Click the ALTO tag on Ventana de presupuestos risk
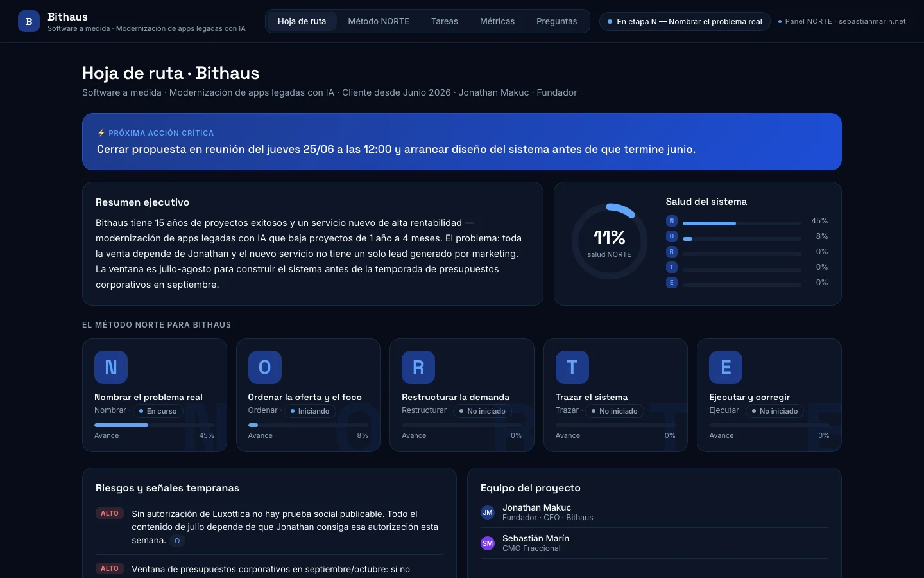Viewport: 924px width, 578px height. [x=110, y=569]
